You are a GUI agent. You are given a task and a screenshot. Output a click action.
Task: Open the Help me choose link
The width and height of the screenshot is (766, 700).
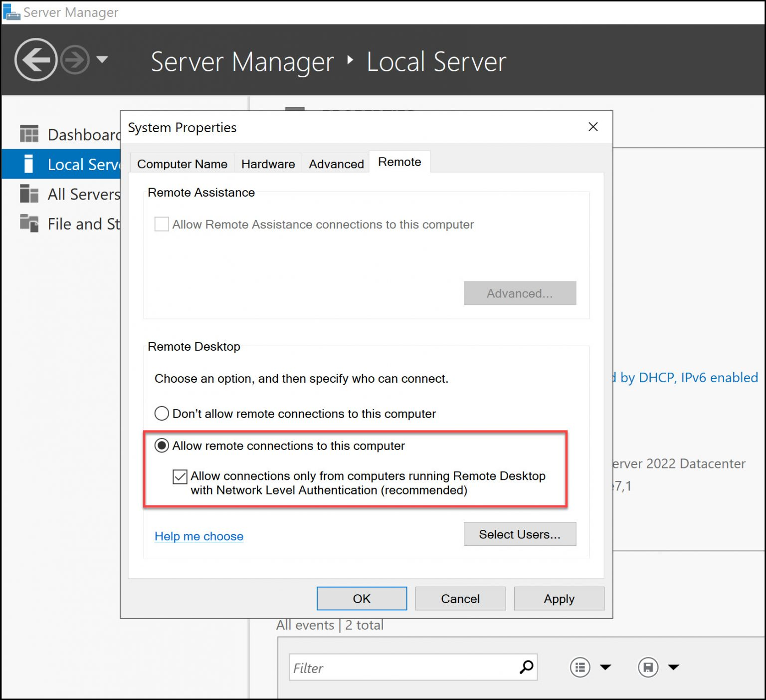199,536
